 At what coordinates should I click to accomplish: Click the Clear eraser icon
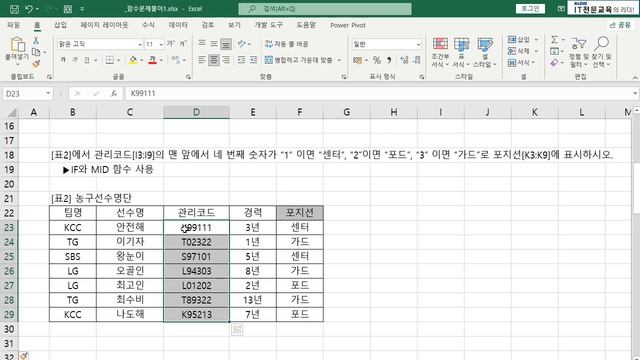coord(554,63)
